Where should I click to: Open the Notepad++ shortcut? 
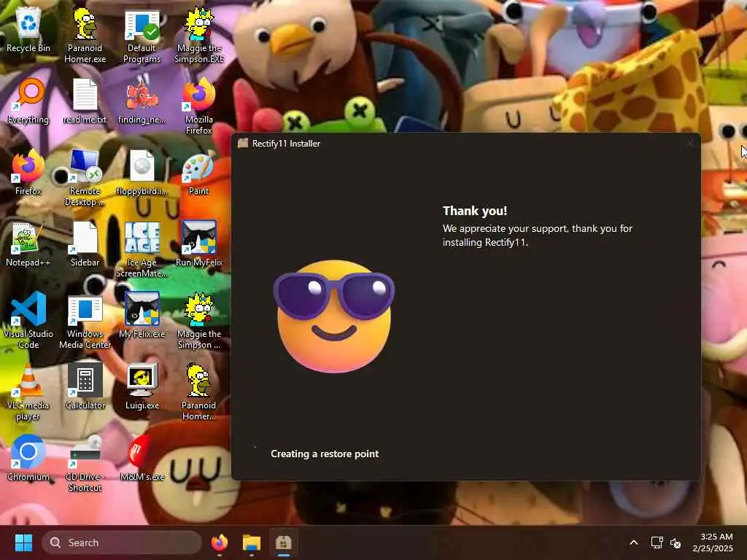click(28, 244)
